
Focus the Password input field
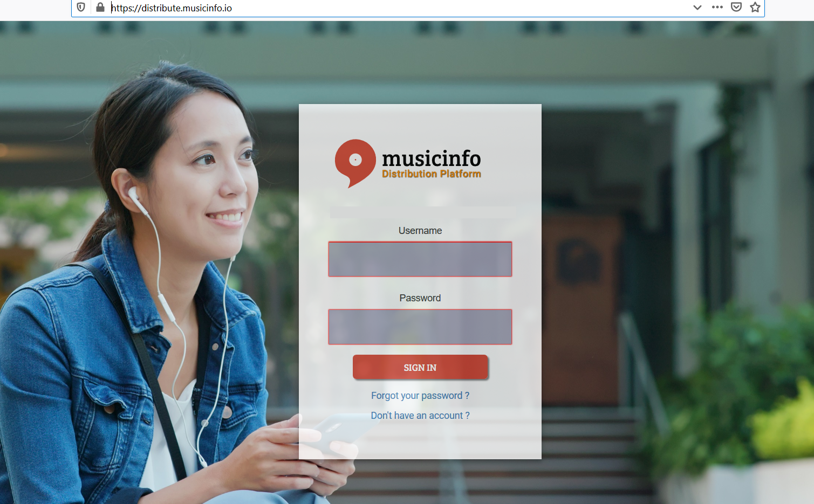click(420, 327)
